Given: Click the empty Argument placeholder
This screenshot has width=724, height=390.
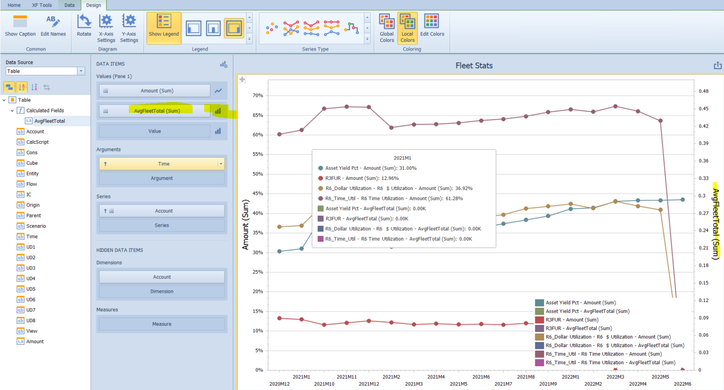Looking at the screenshot, I should click(162, 178).
